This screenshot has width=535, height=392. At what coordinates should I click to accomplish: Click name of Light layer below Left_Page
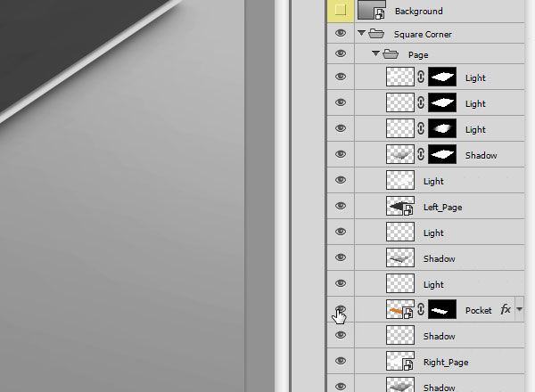coord(433,233)
